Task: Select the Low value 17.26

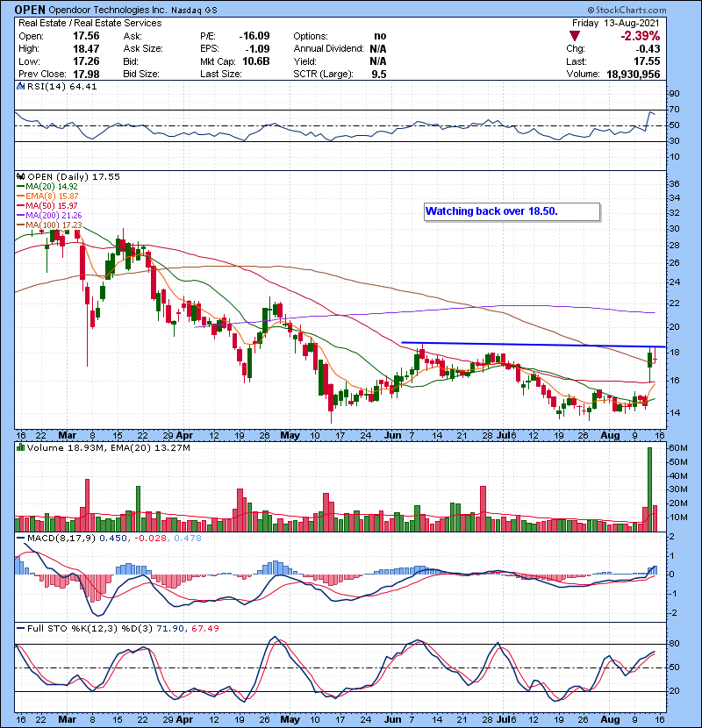Action: [86, 61]
